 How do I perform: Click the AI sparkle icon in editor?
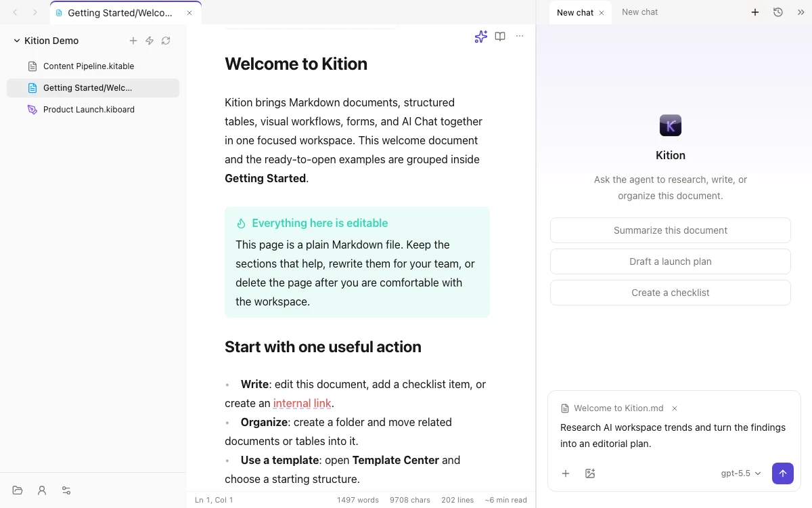click(x=481, y=37)
